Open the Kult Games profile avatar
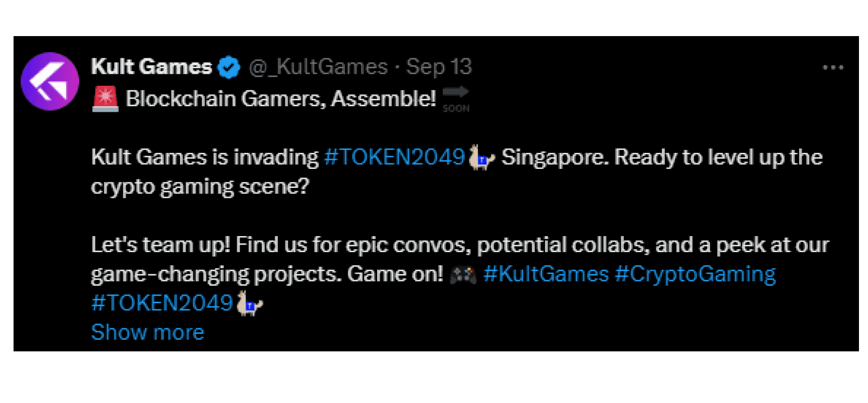Image resolution: width=868 pixels, height=403 pixels. coord(50,81)
